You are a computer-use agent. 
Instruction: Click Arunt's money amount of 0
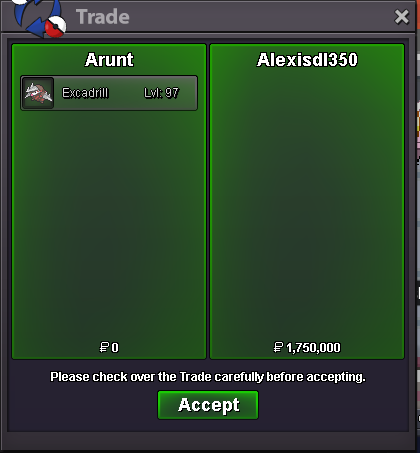(115, 348)
